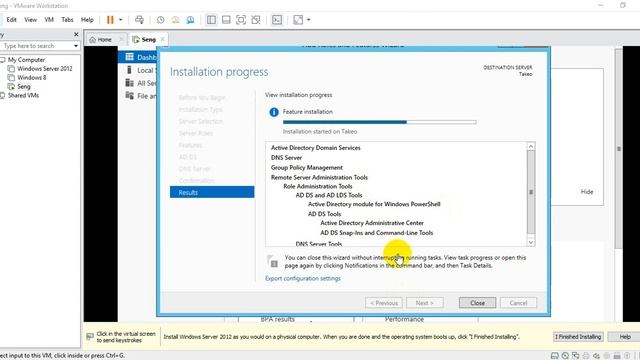Open the power options dropdown beside Pause

tap(120, 20)
